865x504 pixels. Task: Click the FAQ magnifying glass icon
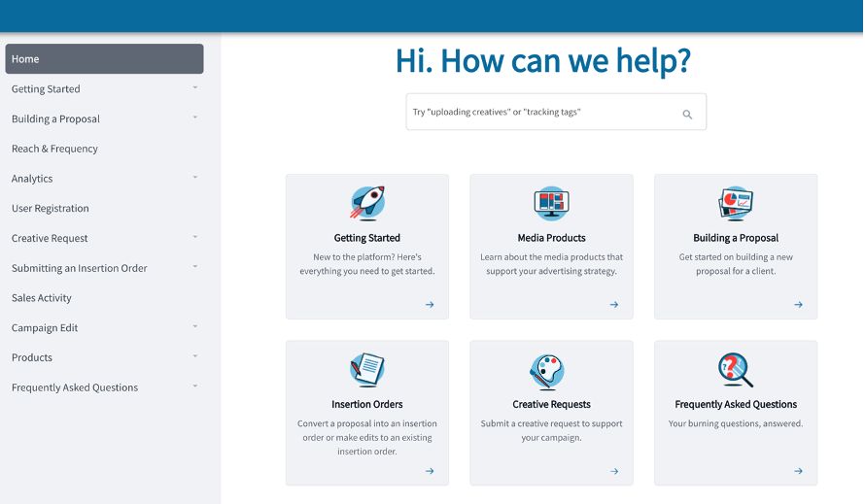[736, 370]
